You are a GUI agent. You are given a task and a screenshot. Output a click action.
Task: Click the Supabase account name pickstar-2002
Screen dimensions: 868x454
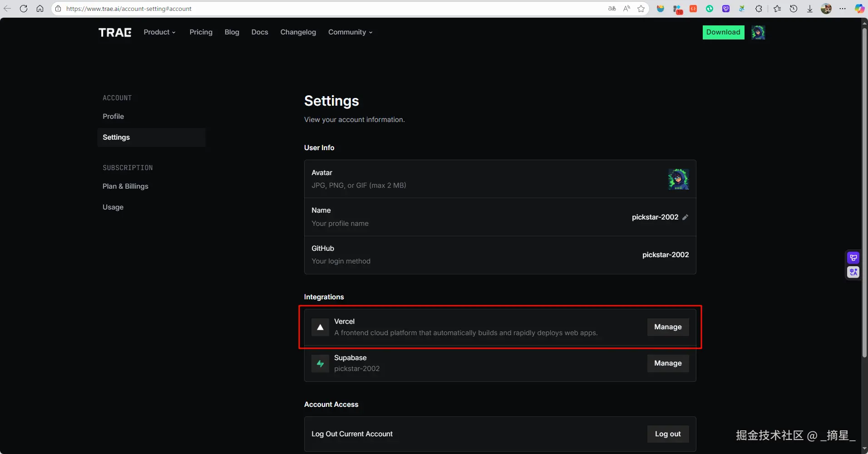(357, 369)
